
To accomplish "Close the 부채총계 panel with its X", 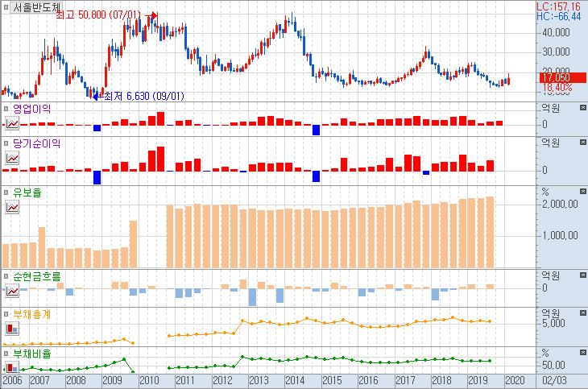I will click(582, 312).
